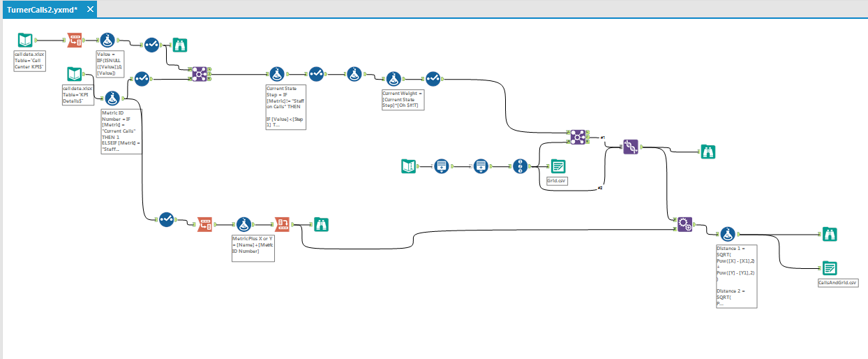Open the Browse tool connected to the Union output

click(x=708, y=151)
